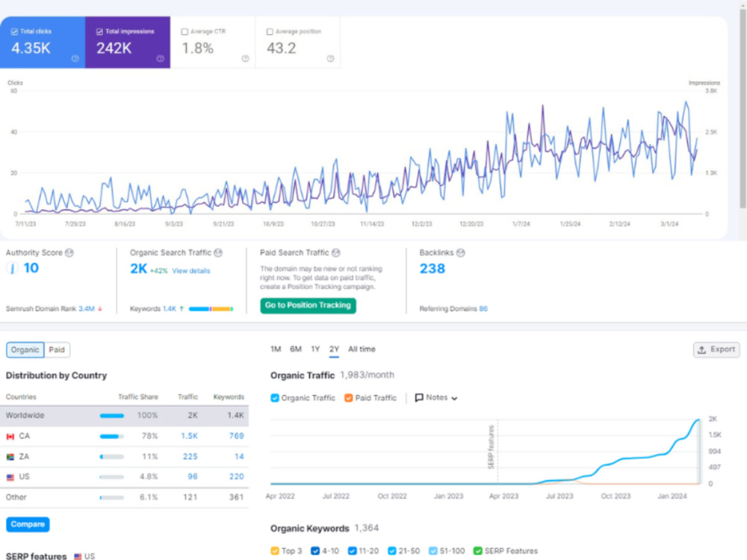Toggle the Organic Traffic chart checkbox
This screenshot has height=560, width=747.
tap(275, 398)
